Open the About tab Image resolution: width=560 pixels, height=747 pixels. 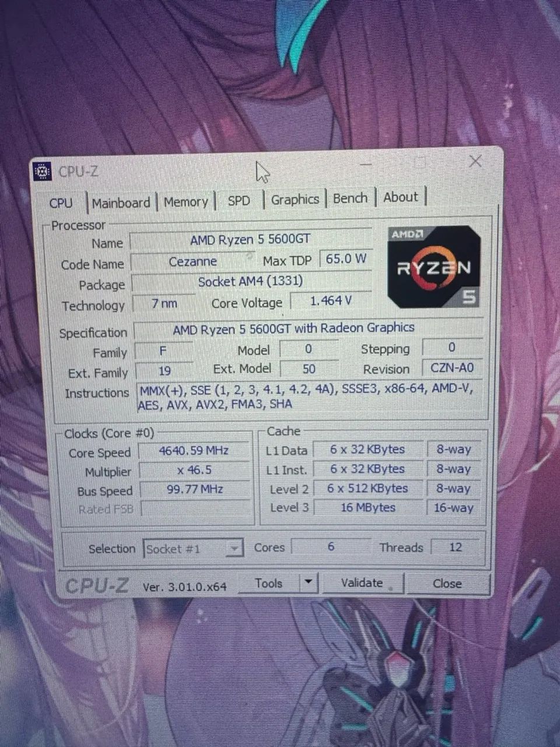(401, 197)
